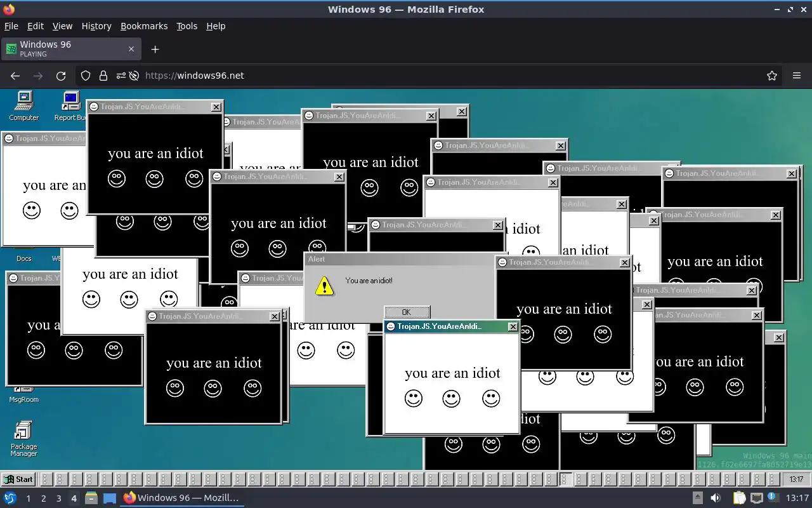Open the Help menu
The width and height of the screenshot is (812, 508).
coord(216,26)
